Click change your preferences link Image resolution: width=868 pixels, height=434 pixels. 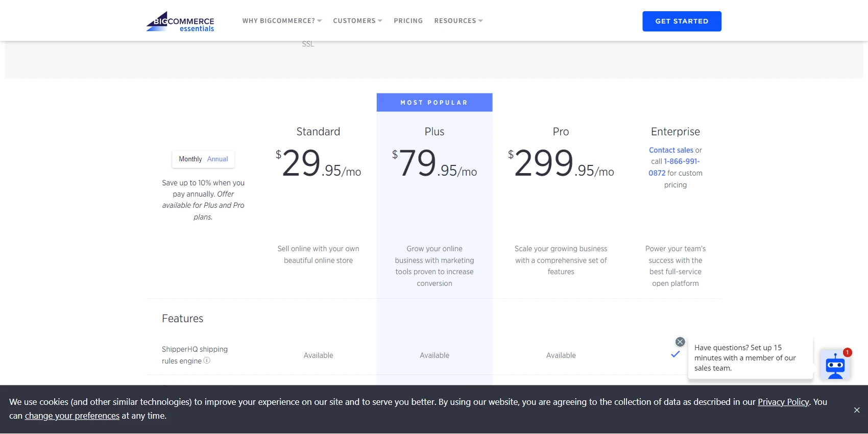[x=72, y=416]
